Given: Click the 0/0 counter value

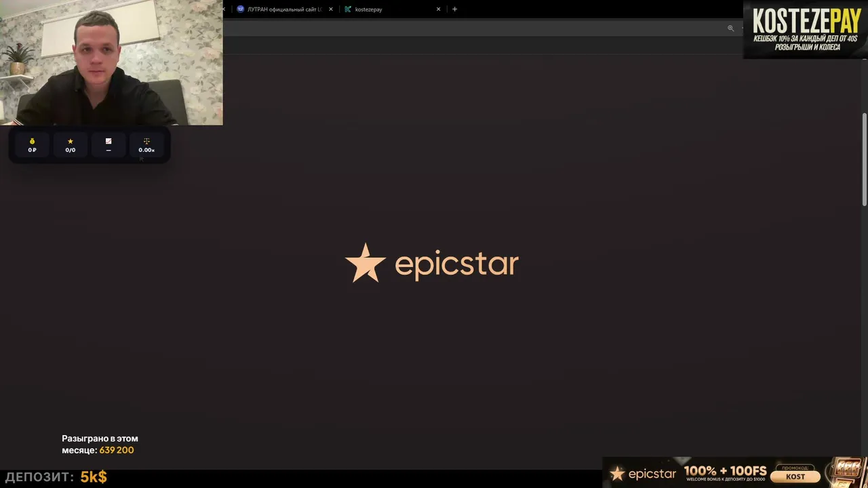Looking at the screenshot, I should [x=70, y=150].
